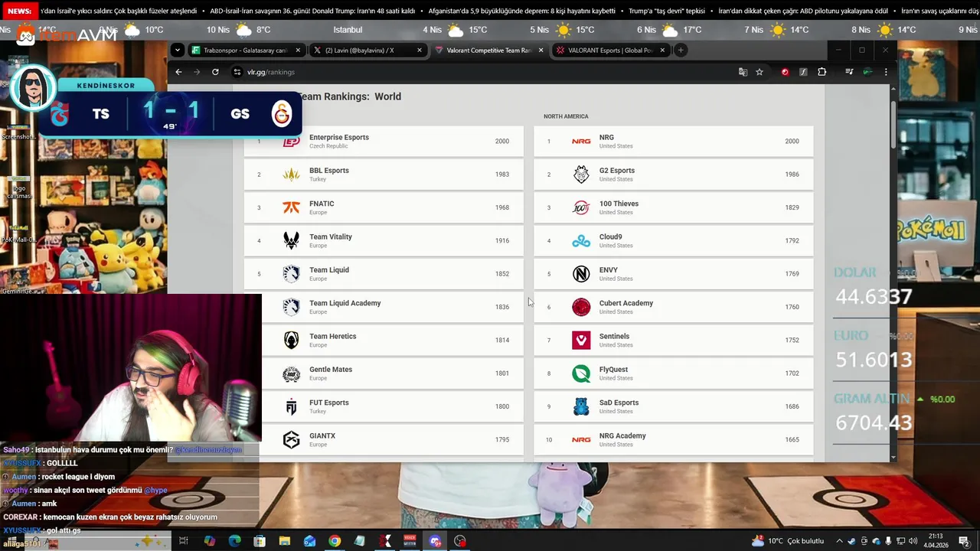
Task: Close the VALORANT Esports tab
Action: (662, 51)
